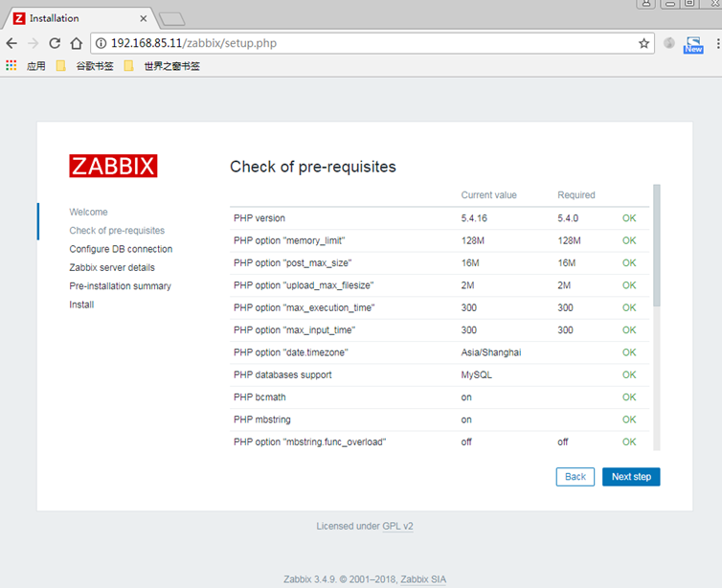Screen dimensions: 722x588
Task: Select Zabbix server details step
Action: (112, 267)
